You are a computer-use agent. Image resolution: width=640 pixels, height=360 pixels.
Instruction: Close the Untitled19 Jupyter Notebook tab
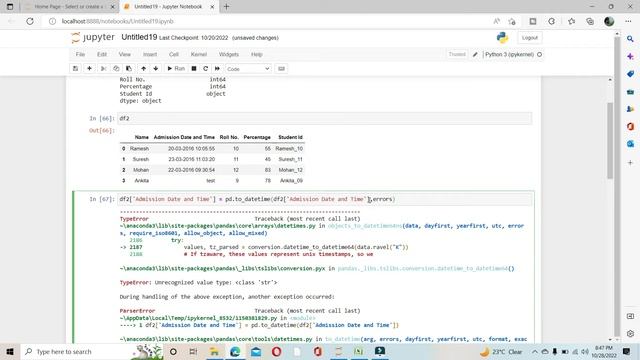coord(212,7)
